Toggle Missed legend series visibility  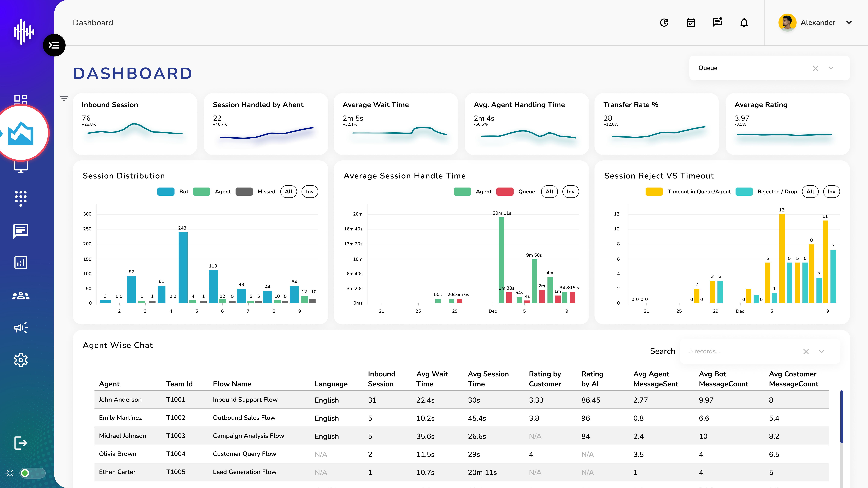tap(255, 192)
